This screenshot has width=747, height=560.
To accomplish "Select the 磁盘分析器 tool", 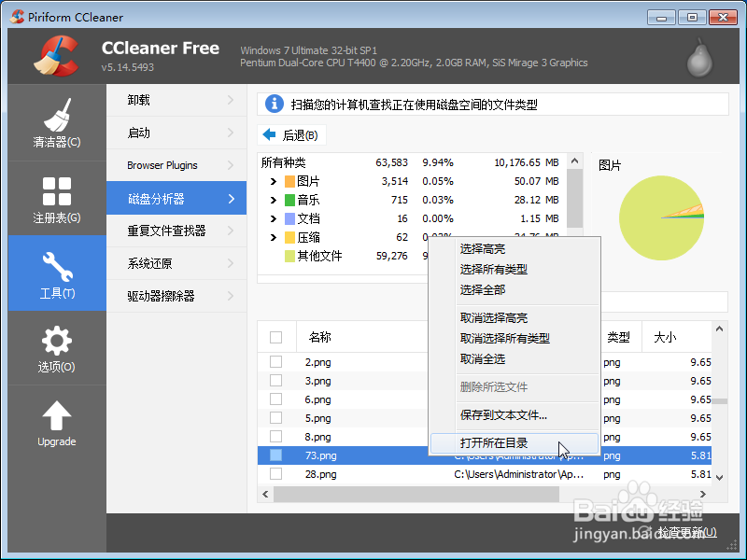I will tap(176, 198).
